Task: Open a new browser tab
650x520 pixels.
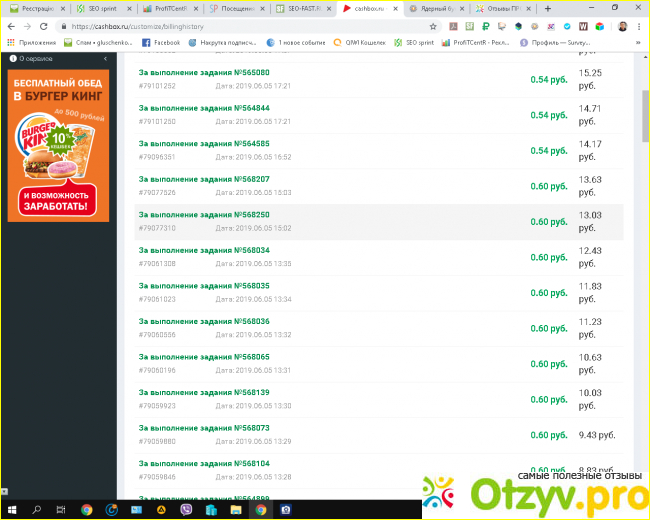Action: click(x=547, y=8)
